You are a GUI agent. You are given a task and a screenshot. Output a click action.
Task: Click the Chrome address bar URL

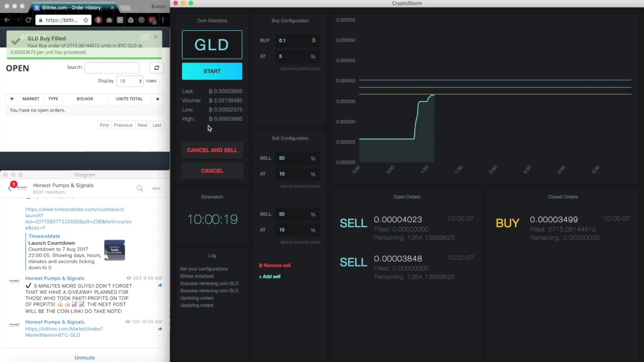point(61,20)
